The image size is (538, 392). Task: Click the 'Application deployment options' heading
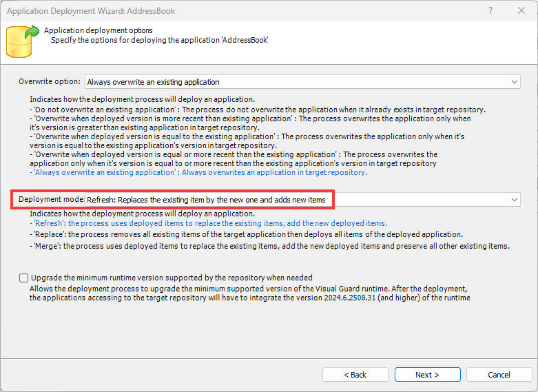(98, 30)
